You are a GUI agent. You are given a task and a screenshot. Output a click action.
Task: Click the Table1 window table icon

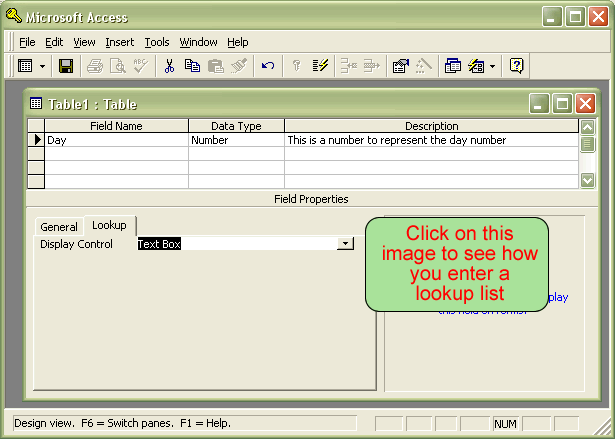[36, 104]
